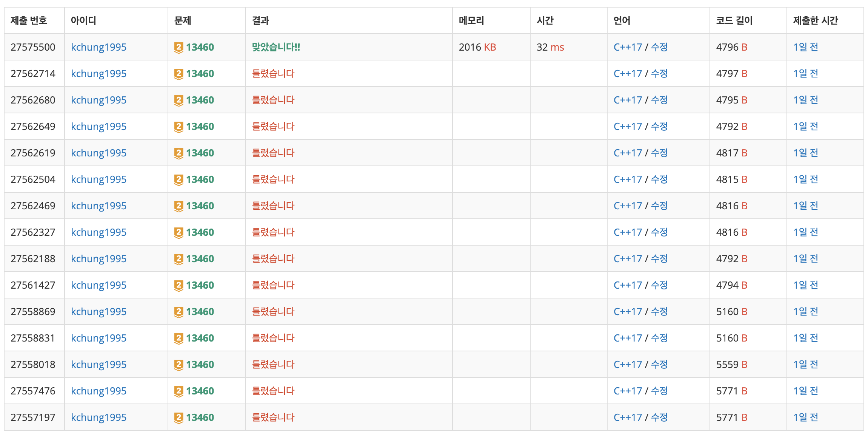Click gold tier badge in submission 27575500 row
Screen dimensions: 868x436
pos(179,48)
